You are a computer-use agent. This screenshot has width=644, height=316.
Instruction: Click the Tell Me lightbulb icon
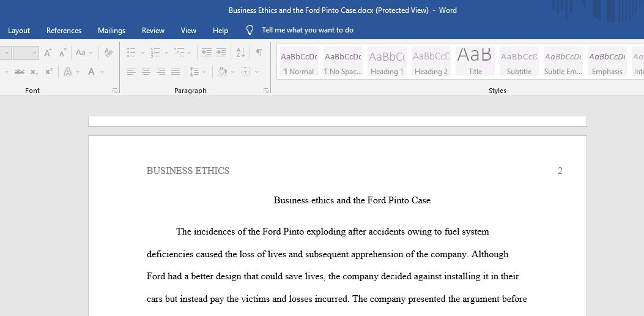pos(250,30)
